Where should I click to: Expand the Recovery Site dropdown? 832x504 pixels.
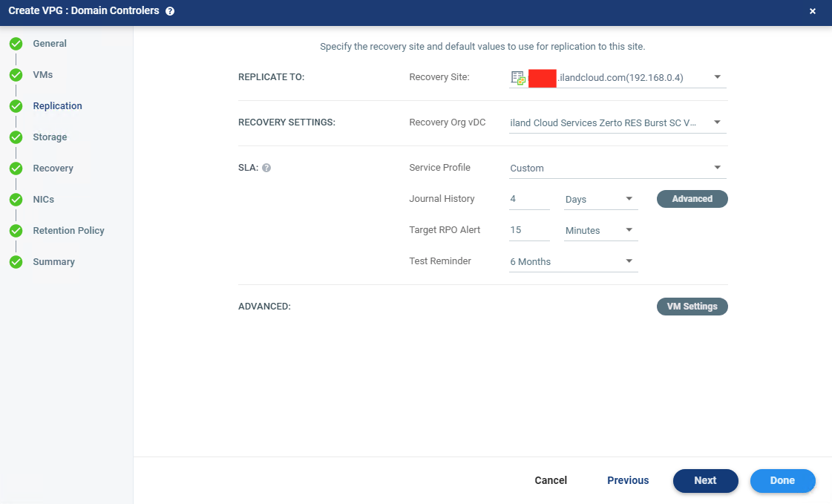[717, 77]
